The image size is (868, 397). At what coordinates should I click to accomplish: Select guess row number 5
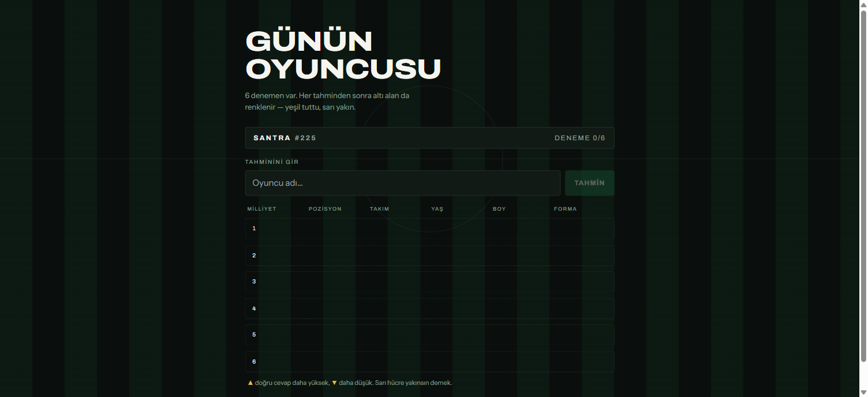430,335
